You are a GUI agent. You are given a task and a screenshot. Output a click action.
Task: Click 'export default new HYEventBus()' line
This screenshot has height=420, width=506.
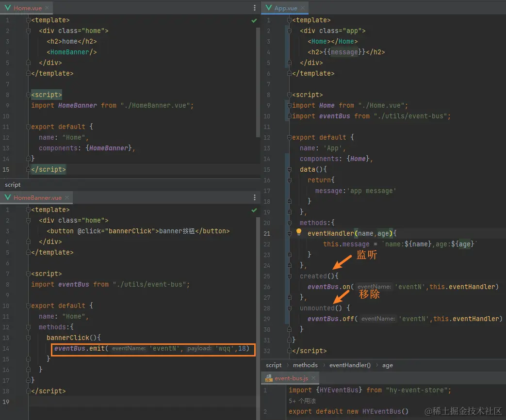click(348, 411)
